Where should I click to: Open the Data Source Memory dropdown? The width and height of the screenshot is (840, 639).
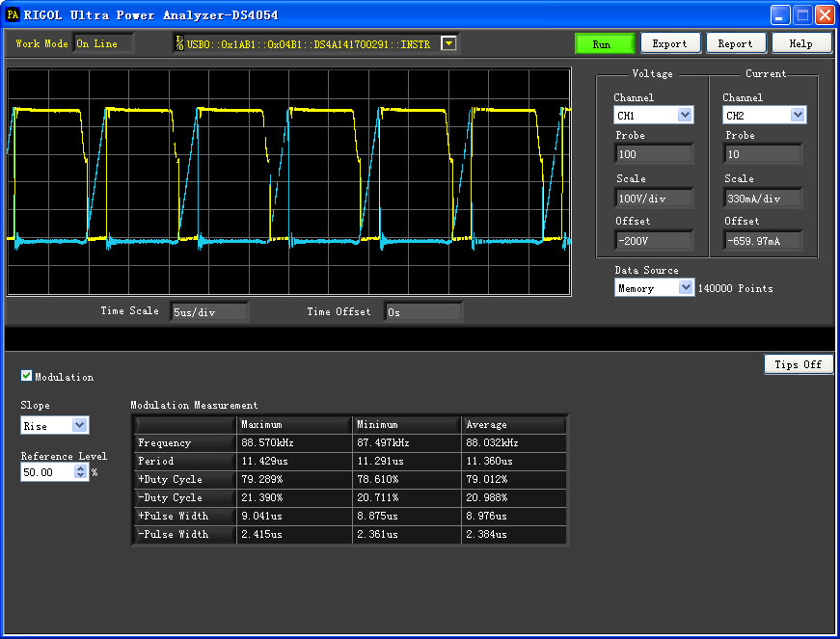[686, 288]
